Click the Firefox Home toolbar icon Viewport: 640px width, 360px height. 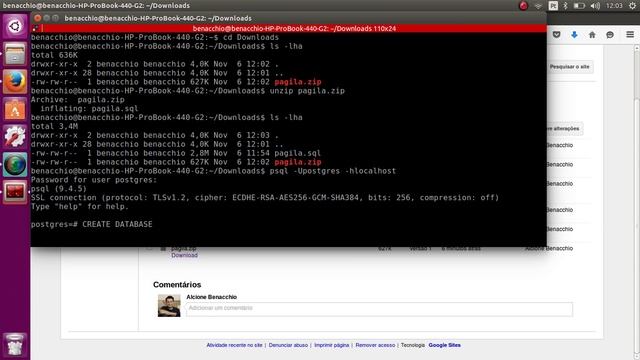[592, 35]
